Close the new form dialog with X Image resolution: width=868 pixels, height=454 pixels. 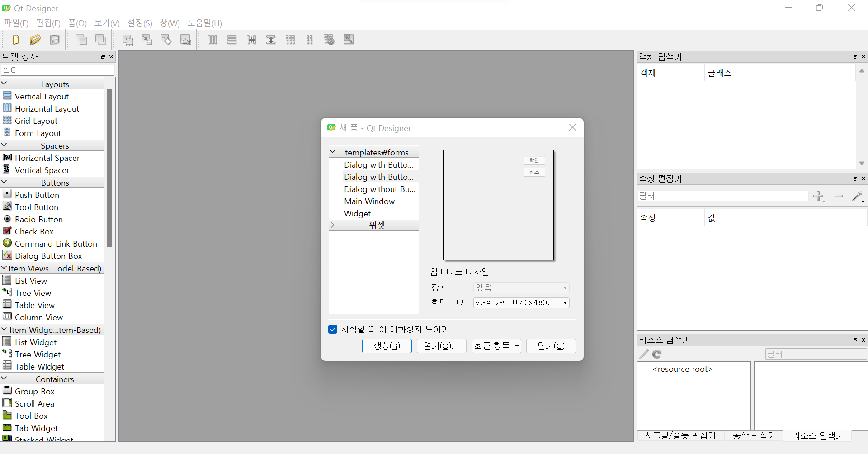572,127
